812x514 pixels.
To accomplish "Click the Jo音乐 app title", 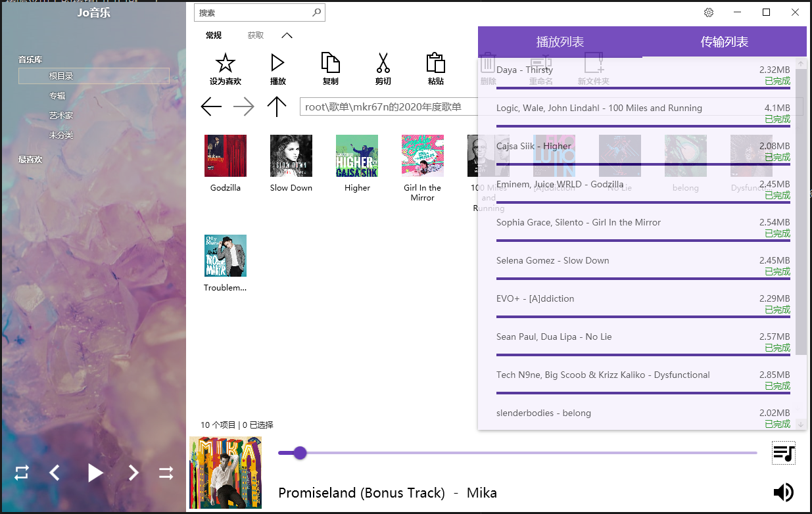I will click(93, 12).
